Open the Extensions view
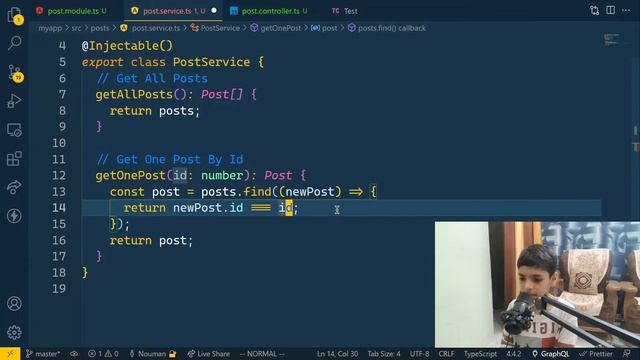This screenshot has height=360, width=640. 14,159
